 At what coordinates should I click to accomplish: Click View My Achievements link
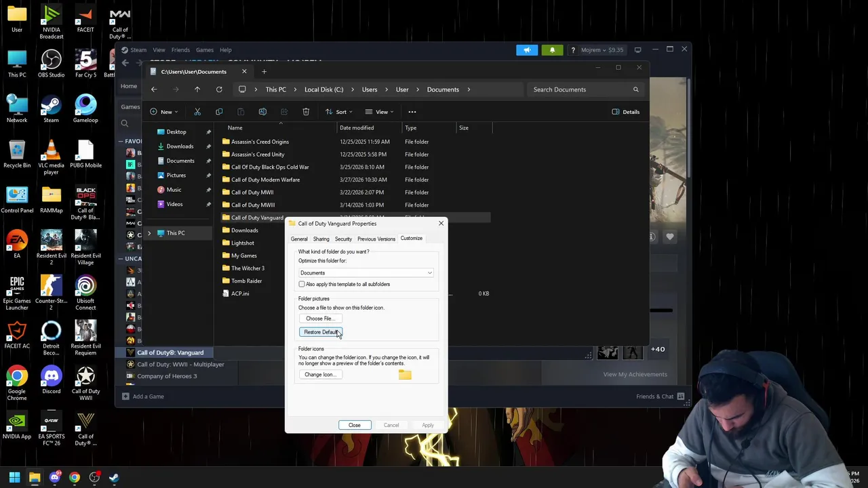click(635, 374)
